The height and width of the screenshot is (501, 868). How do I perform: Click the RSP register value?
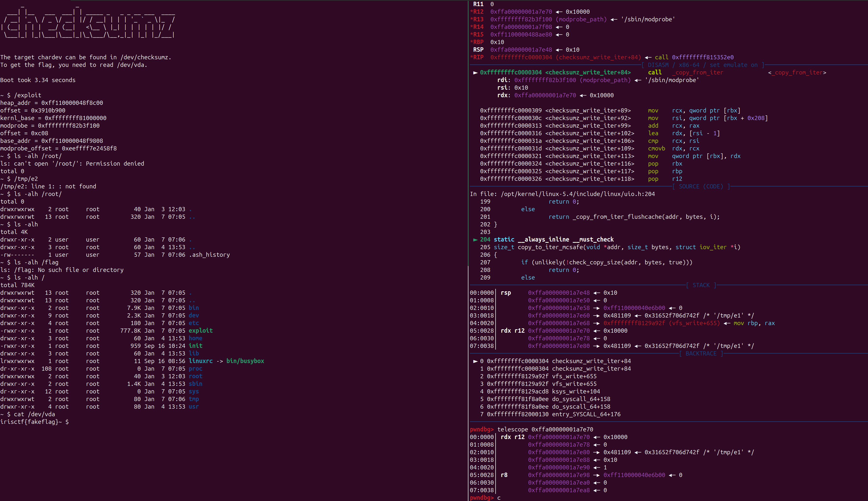[x=521, y=49]
